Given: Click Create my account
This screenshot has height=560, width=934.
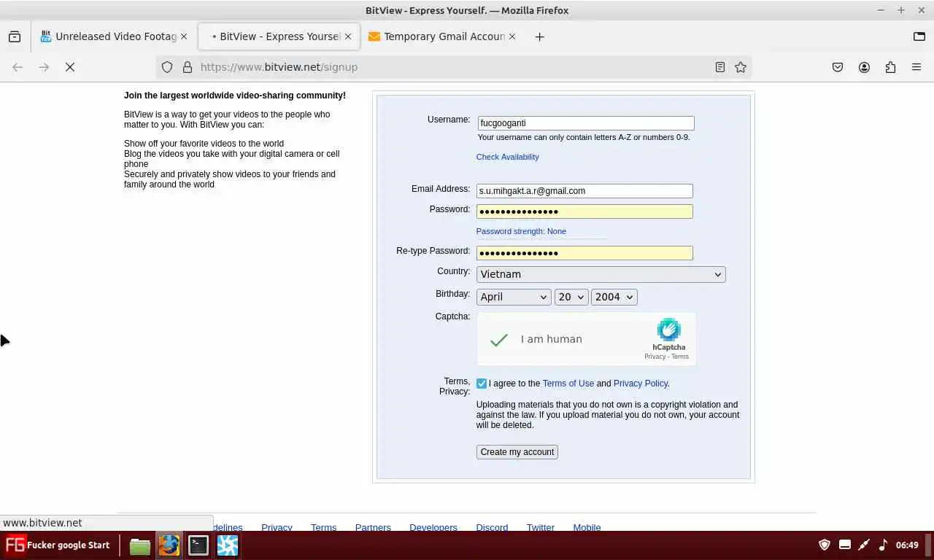Looking at the screenshot, I should [517, 452].
